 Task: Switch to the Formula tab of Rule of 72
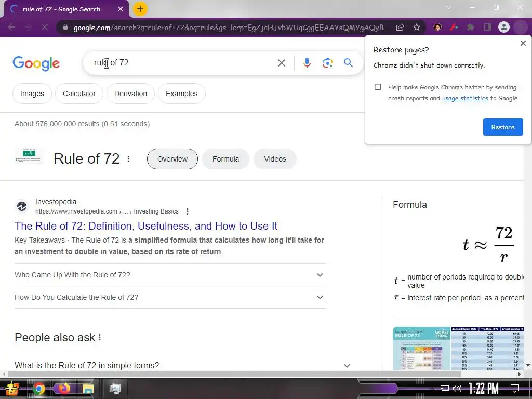pyautogui.click(x=225, y=159)
